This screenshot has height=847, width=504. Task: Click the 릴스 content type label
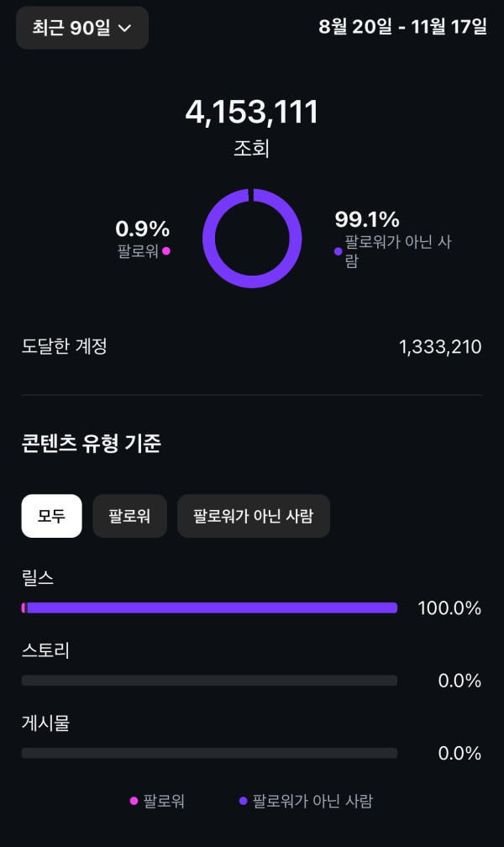pyautogui.click(x=38, y=577)
